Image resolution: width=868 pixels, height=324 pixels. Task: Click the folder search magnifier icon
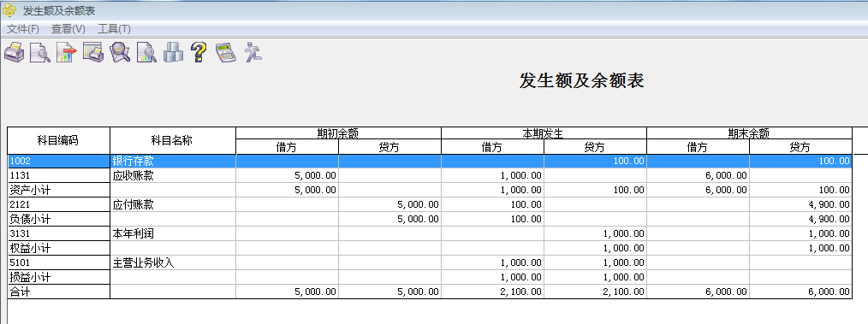point(120,52)
